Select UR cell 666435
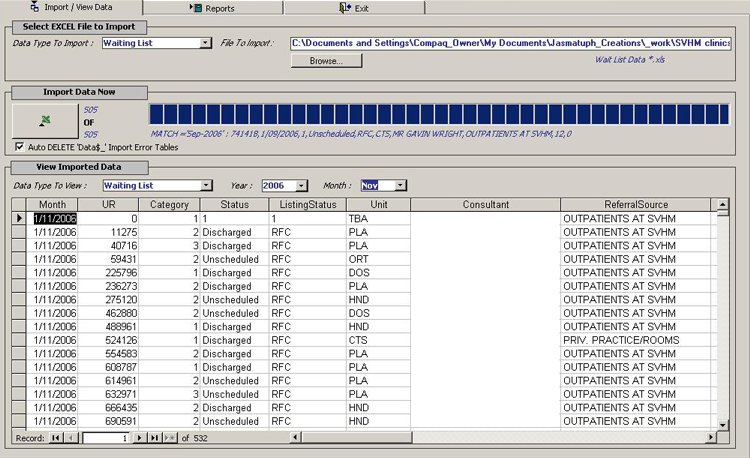 108,408
